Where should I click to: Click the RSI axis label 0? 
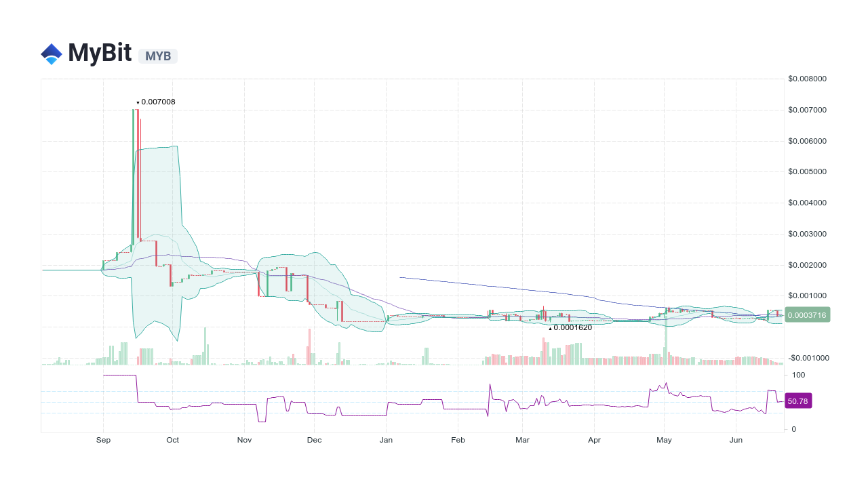794,429
